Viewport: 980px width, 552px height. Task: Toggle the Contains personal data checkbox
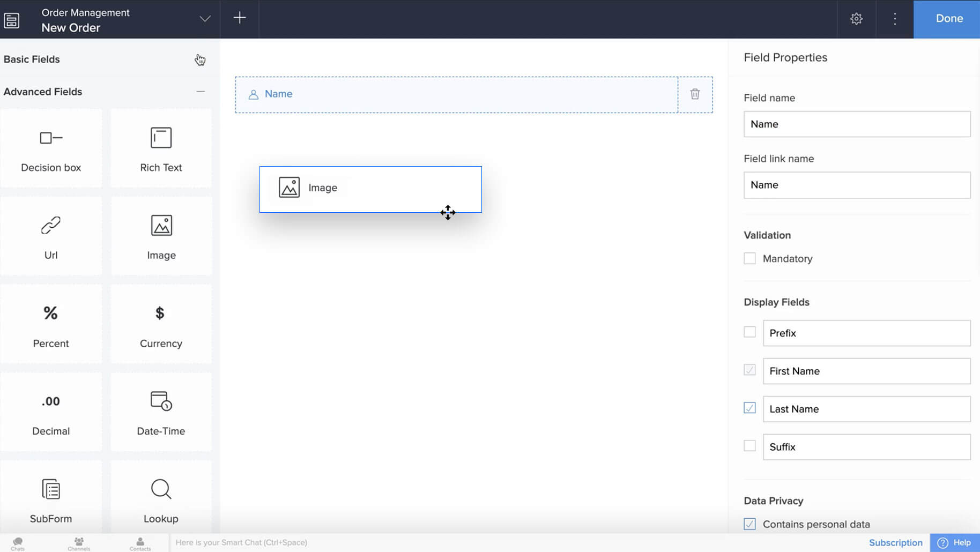(749, 524)
